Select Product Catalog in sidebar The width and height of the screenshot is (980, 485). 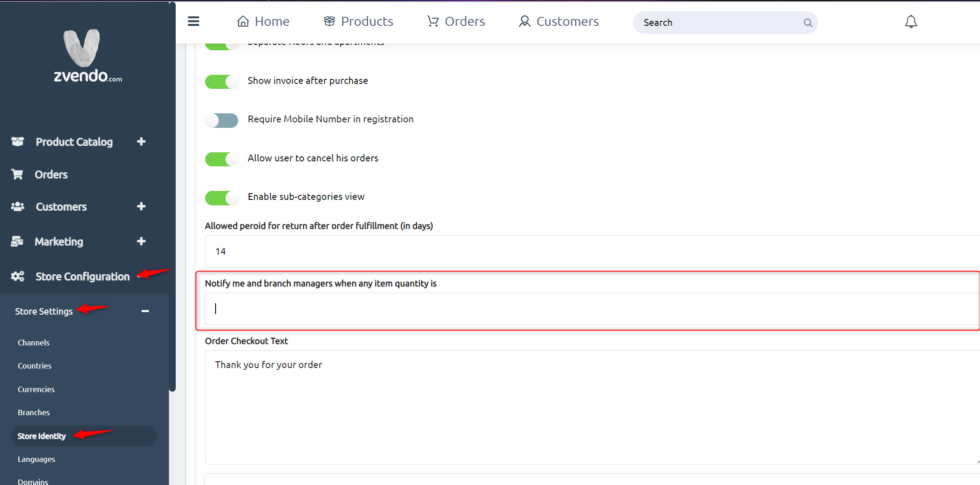tap(74, 142)
